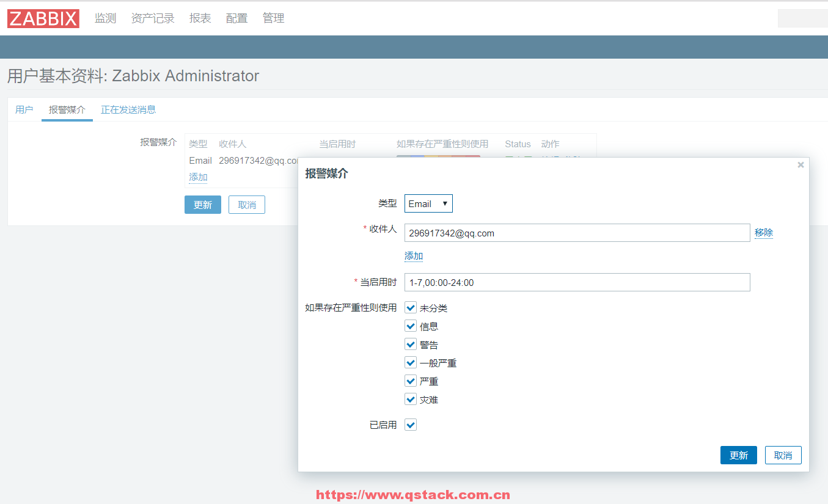Open the 管理 menu

point(273,18)
